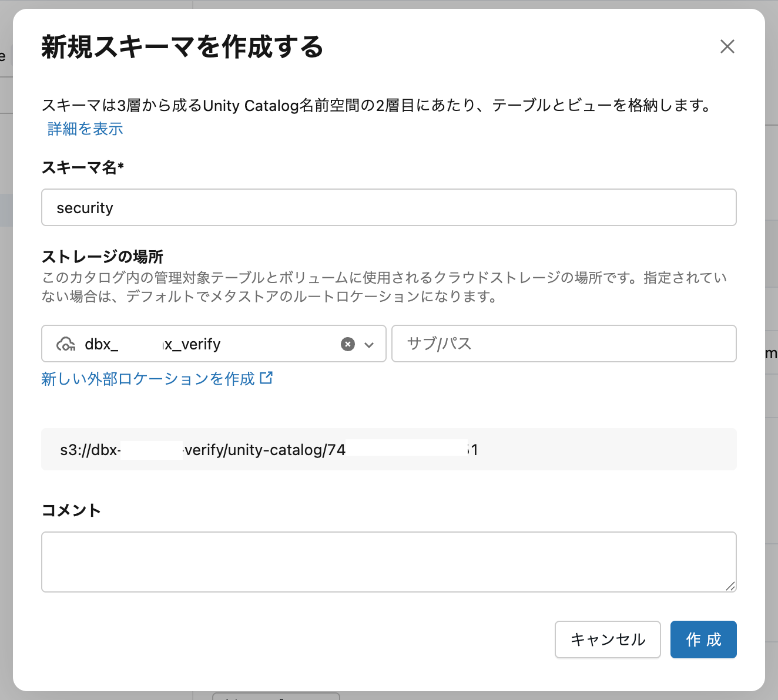Click the スキーマ名 field label
The height and width of the screenshot is (700, 778).
(x=82, y=167)
